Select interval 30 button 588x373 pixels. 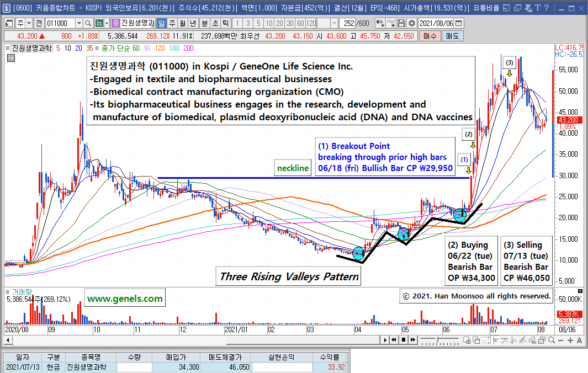290,23
